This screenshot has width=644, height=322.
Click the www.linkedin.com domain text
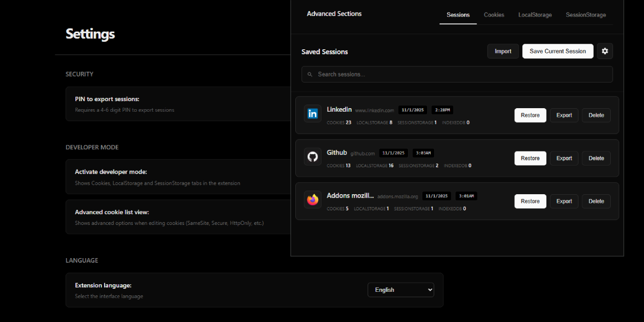point(374,110)
